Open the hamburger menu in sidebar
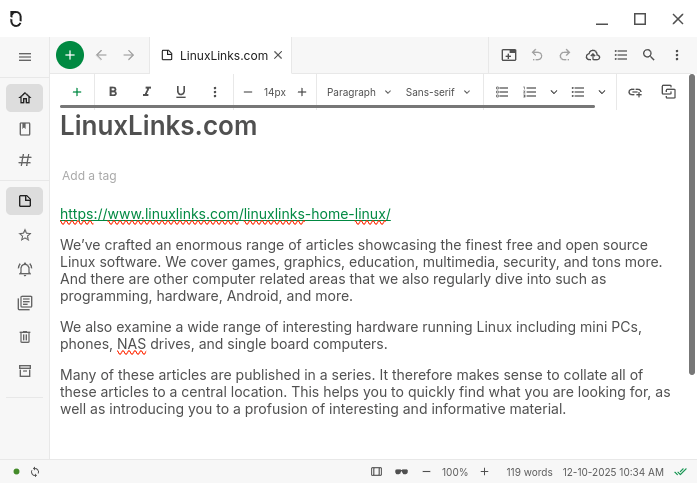Image resolution: width=697 pixels, height=483 pixels. coord(25,57)
